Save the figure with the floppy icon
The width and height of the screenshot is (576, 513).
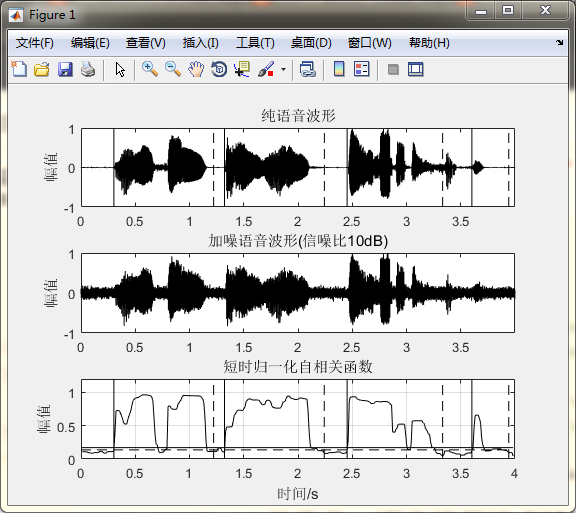(x=65, y=69)
